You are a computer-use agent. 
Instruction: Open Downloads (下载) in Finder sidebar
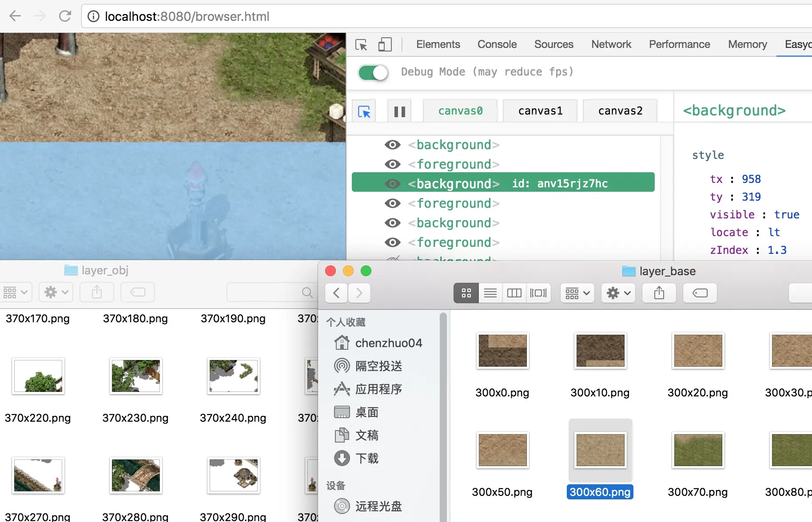tap(356, 458)
